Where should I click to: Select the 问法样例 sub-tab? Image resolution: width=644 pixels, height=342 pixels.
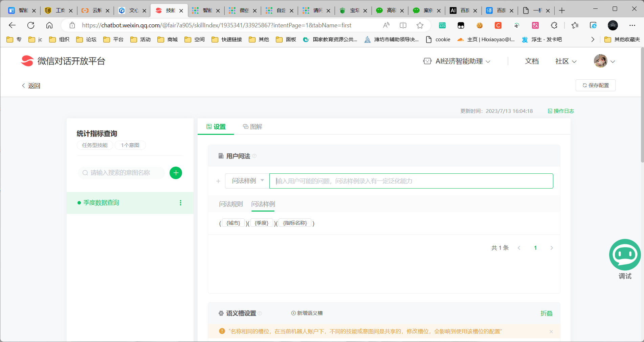coord(263,204)
